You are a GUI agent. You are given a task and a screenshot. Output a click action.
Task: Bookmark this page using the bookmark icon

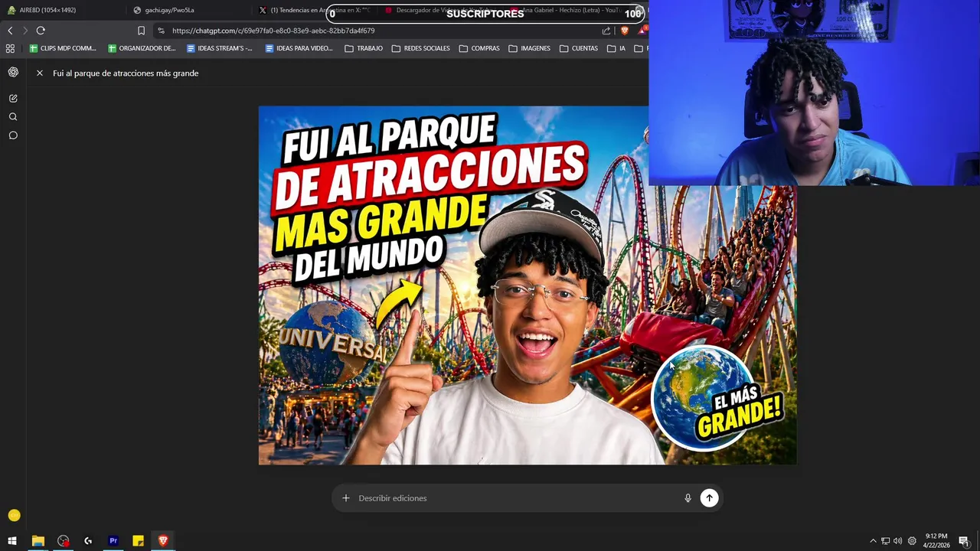(x=141, y=31)
